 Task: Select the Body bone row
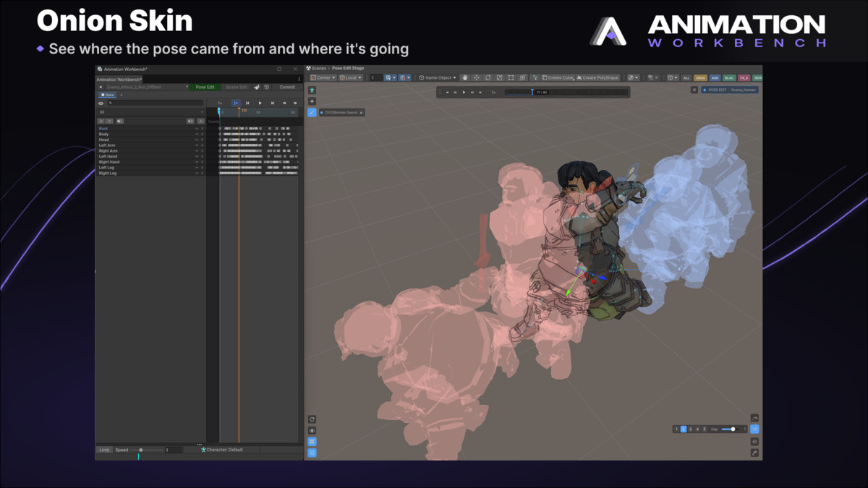(x=151, y=134)
